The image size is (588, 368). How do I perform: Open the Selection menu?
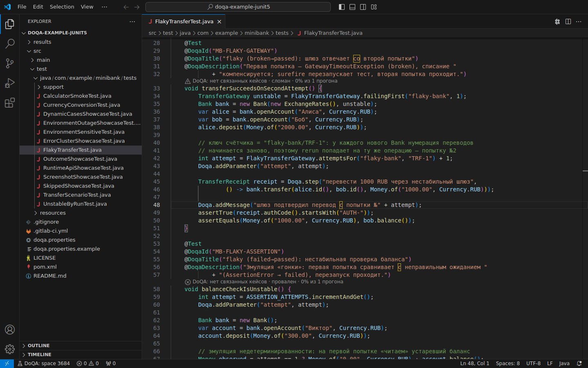[62, 7]
